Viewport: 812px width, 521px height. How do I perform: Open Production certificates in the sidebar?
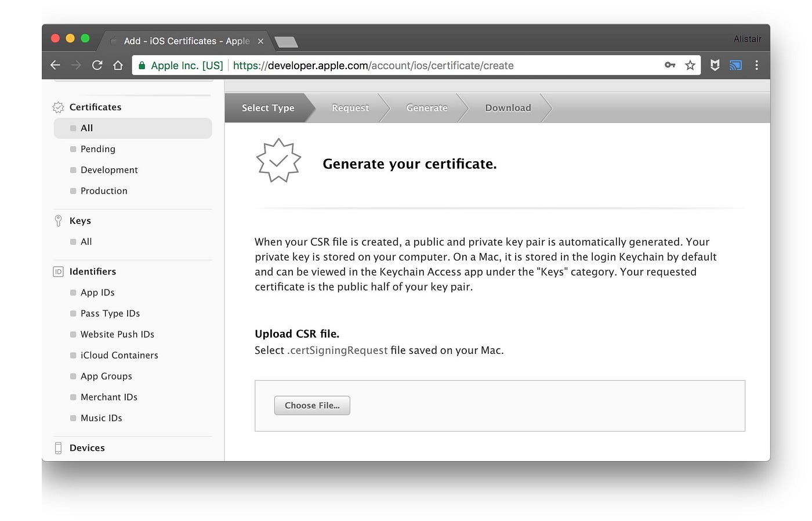pyautogui.click(x=104, y=190)
